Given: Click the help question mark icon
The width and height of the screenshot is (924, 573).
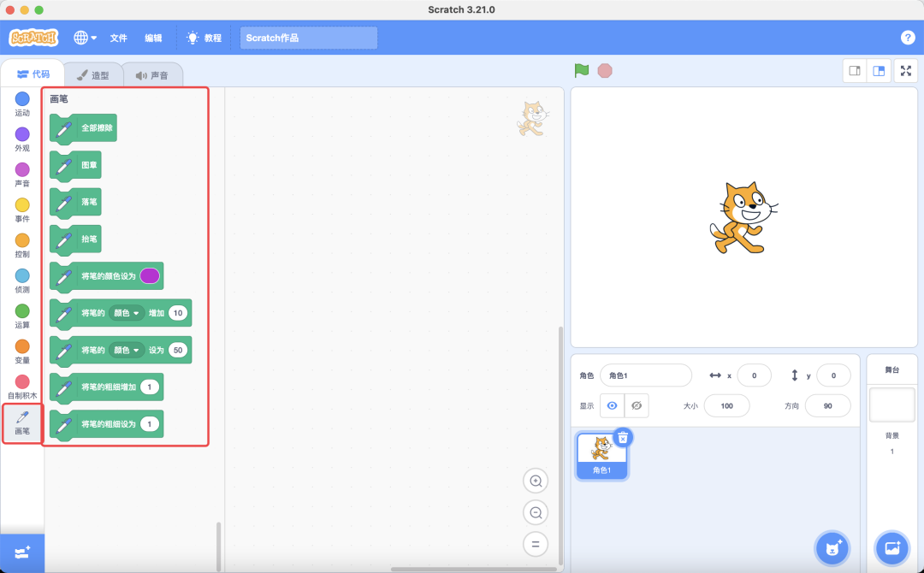Looking at the screenshot, I should tap(908, 38).
